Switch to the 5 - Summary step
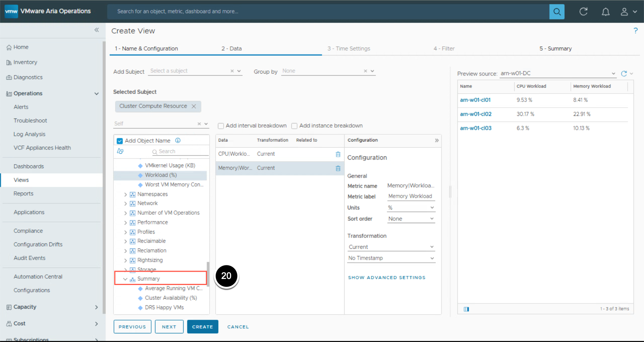 [555, 49]
